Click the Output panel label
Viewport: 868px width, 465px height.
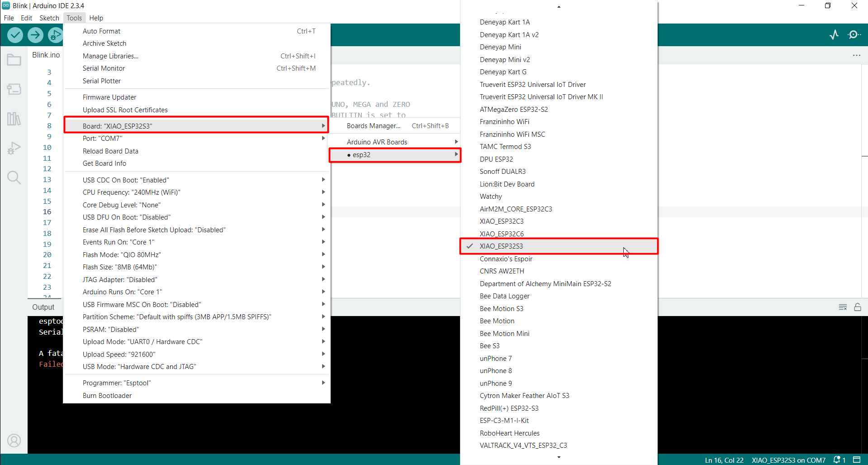pyautogui.click(x=43, y=307)
